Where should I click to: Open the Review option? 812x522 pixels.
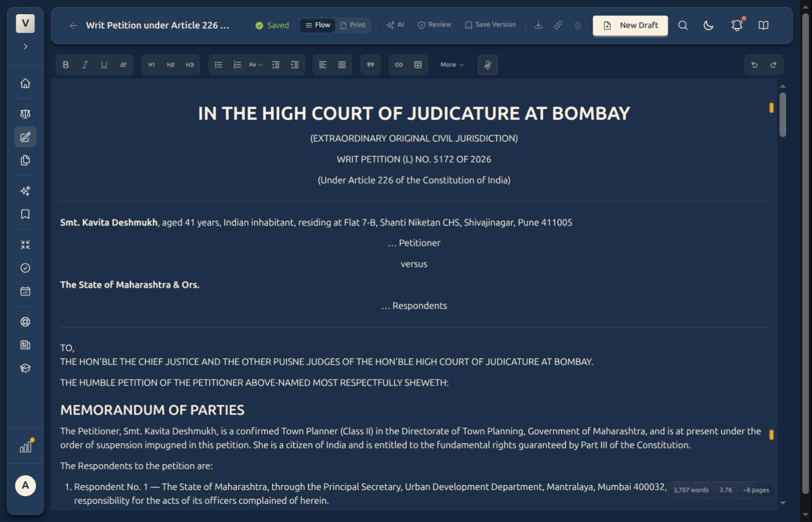(434, 25)
